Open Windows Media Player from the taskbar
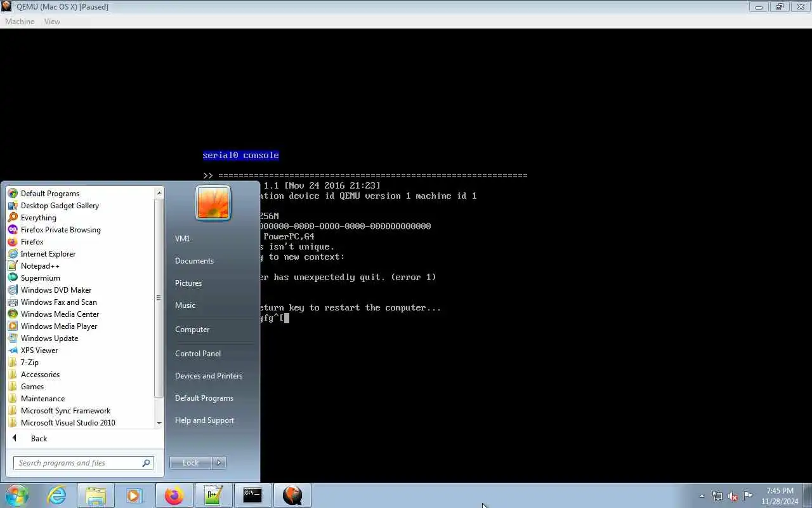Viewport: 812px width, 508px height. click(x=134, y=495)
